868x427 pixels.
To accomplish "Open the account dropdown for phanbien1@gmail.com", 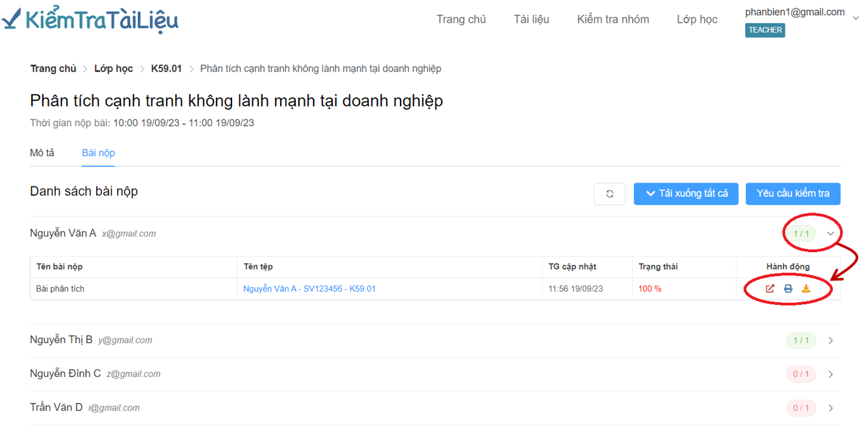I will [x=856, y=18].
